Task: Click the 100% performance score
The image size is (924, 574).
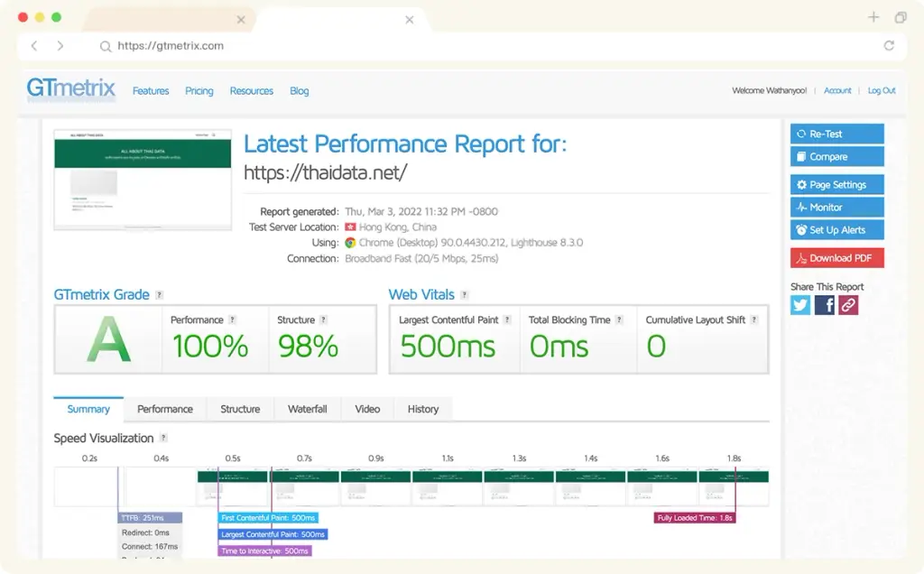Action: pyautogui.click(x=210, y=346)
